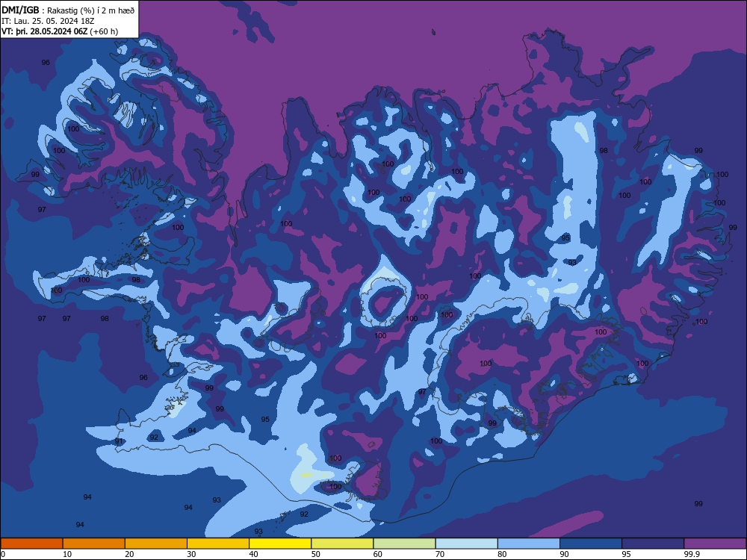Screen dimensions: 747x560
Task: Pick the light orange 20–30 legend swatch
Action: (x=156, y=544)
